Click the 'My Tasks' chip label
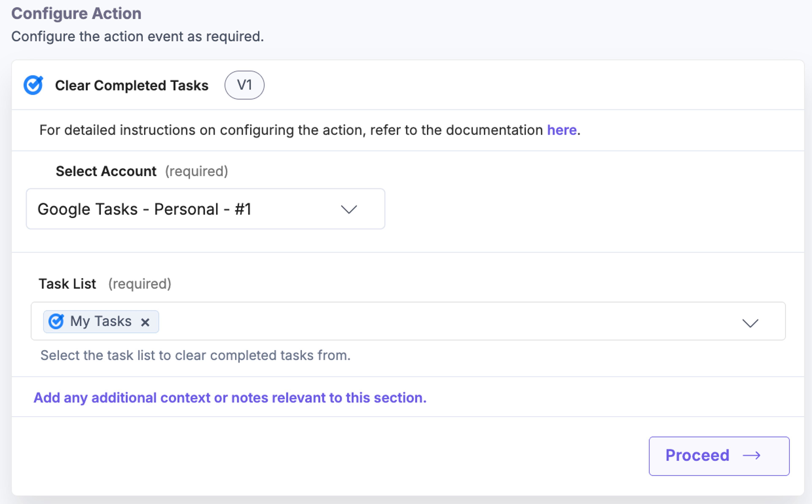812x504 pixels. [101, 321]
